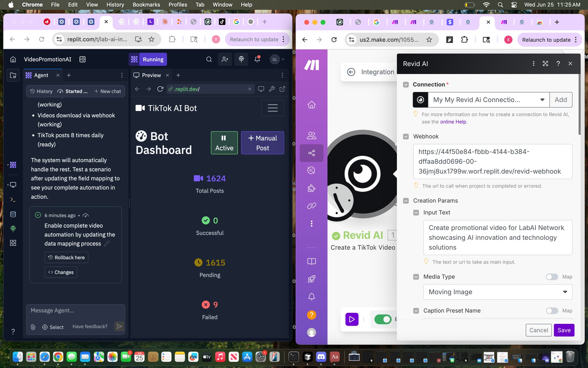588x368 pixels.
Task: Open the Replit shell console icon
Action: 13,199
